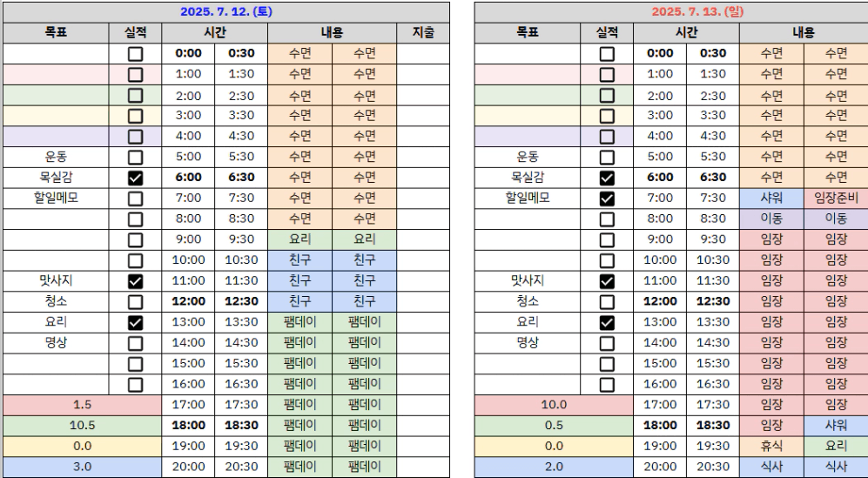Uncheck the 목실감 checkbox in the July 13 table
Image resolution: width=868 pixels, height=478 pixels.
click(607, 178)
